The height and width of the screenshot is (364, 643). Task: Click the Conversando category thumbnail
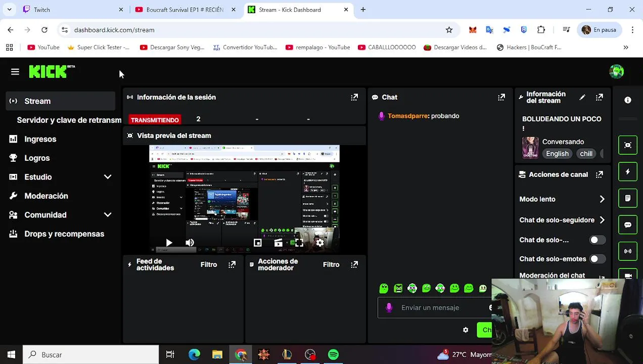pyautogui.click(x=530, y=148)
